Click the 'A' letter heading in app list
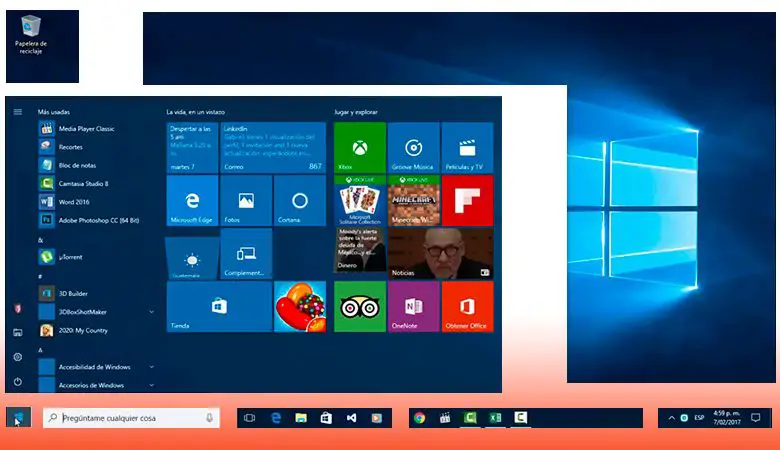The height and width of the screenshot is (450, 780). click(40, 350)
